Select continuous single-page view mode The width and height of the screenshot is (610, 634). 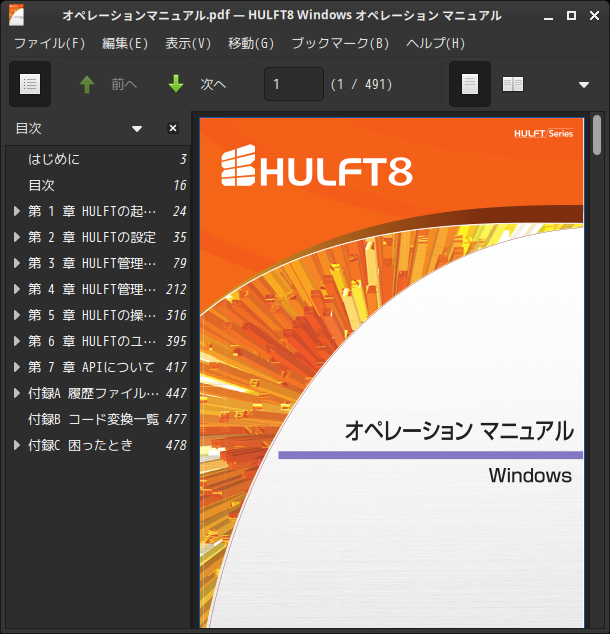pyautogui.click(x=470, y=84)
